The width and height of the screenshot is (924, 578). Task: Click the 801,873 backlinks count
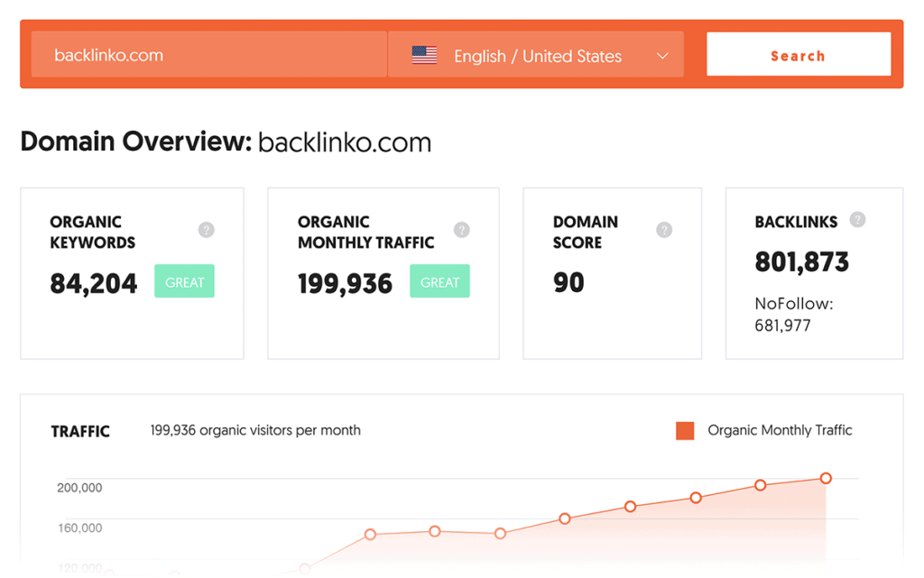click(x=801, y=262)
